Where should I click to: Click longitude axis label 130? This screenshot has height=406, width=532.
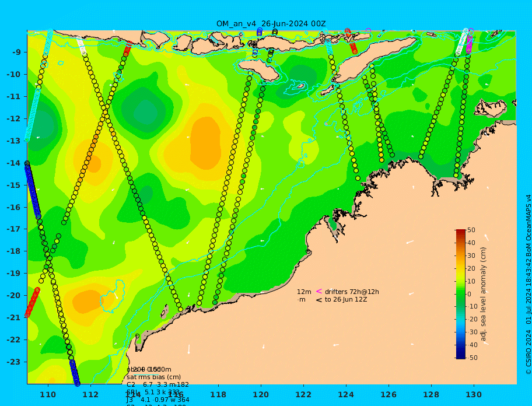click(474, 394)
